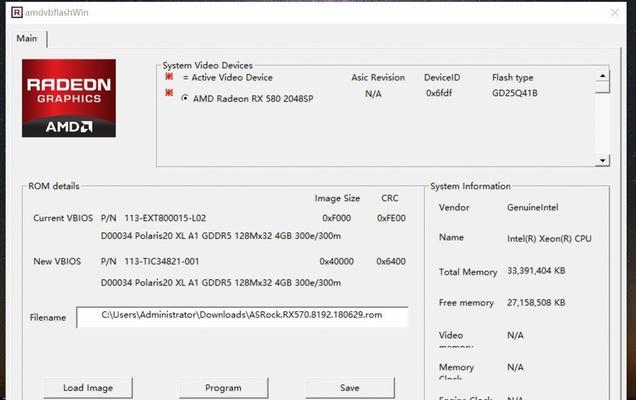
Task: Click the current VBIOS image size 0xF000
Action: pos(337,218)
